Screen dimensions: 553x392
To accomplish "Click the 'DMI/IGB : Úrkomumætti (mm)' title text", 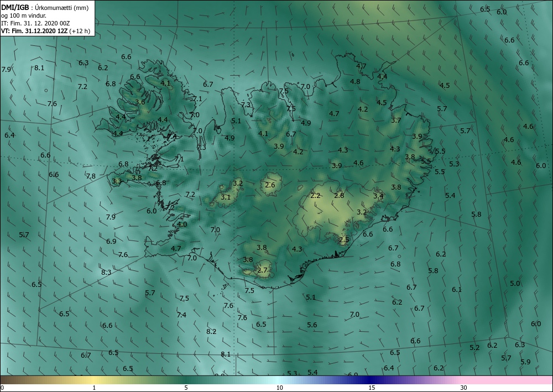I will pos(45,8).
